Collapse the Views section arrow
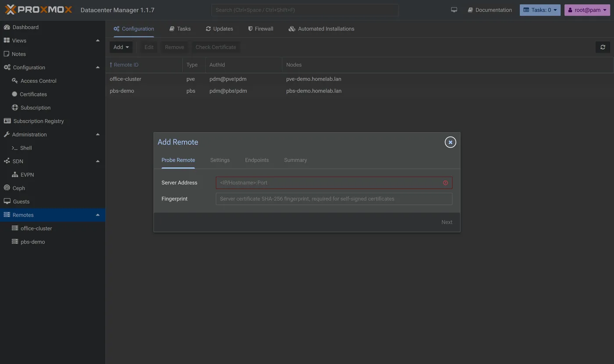The image size is (614, 364). click(98, 40)
